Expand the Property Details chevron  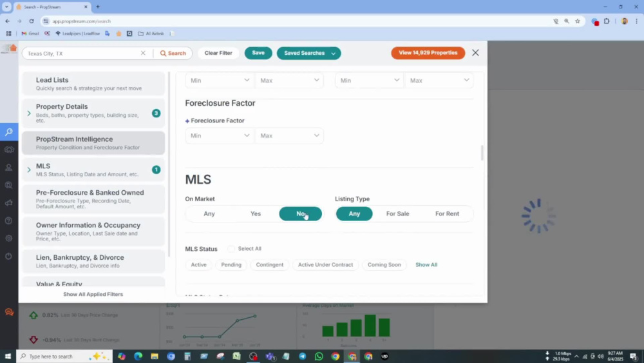29,113
